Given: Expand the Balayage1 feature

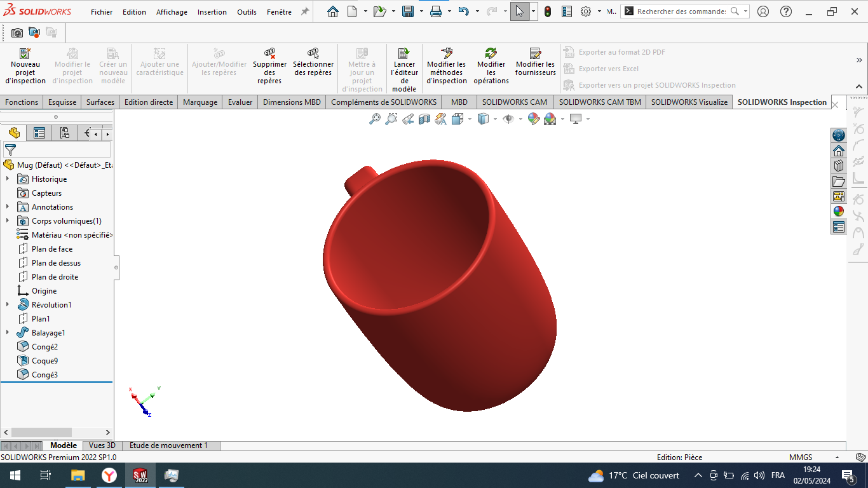Looking at the screenshot, I should tap(6, 332).
